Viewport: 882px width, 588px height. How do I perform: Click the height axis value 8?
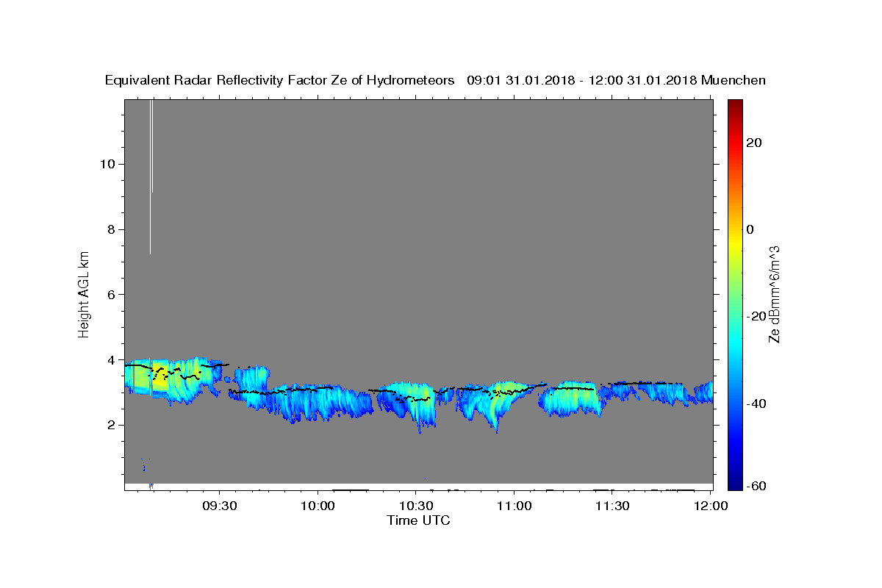(x=111, y=229)
